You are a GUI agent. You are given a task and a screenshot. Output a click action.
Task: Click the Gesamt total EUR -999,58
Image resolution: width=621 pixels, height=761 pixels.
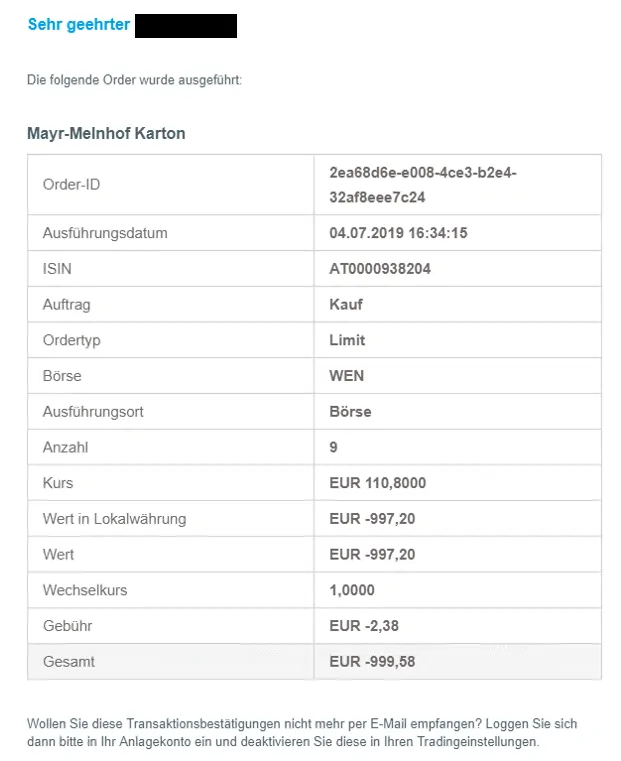click(372, 662)
